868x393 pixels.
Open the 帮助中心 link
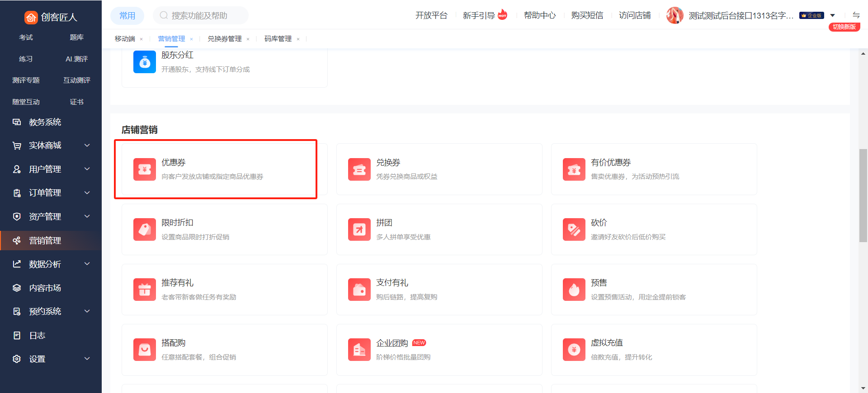click(x=539, y=15)
